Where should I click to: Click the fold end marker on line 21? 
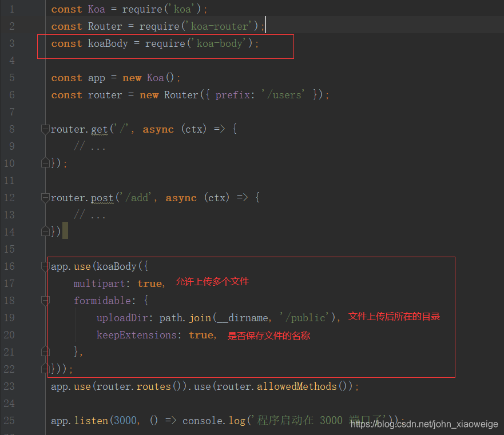(45, 352)
